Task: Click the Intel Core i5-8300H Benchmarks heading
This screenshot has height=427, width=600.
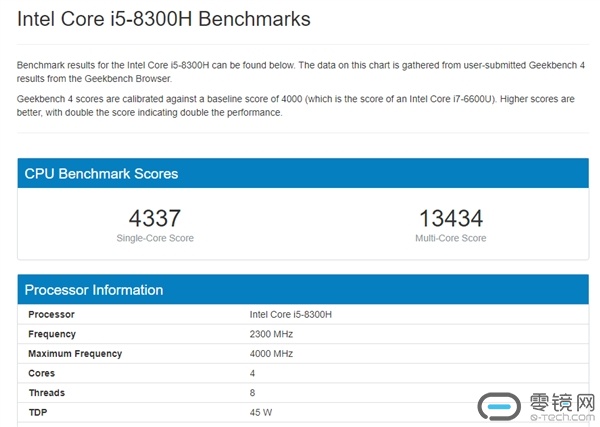Action: 164,20
